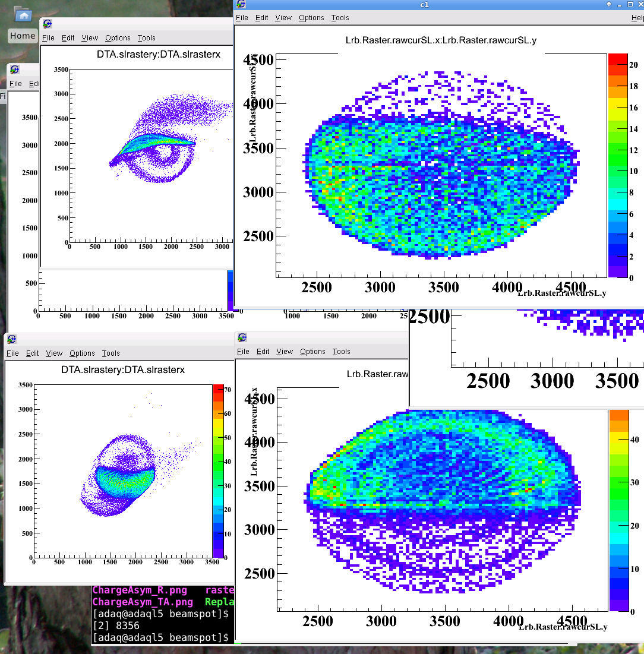Click the 2D histogram in the c1 canvas
The width and height of the screenshot is (644, 654).
coord(441,165)
